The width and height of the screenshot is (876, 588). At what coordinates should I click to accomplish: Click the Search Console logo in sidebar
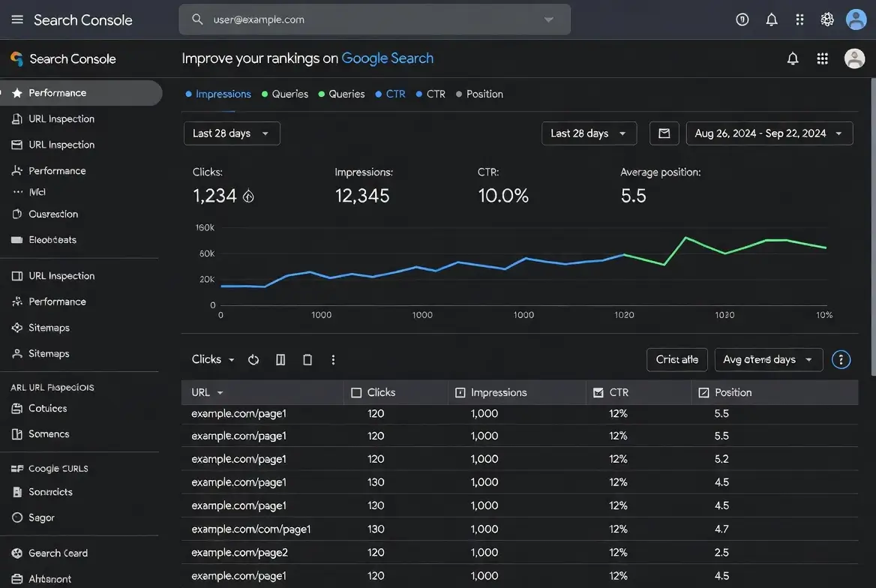pyautogui.click(x=16, y=58)
